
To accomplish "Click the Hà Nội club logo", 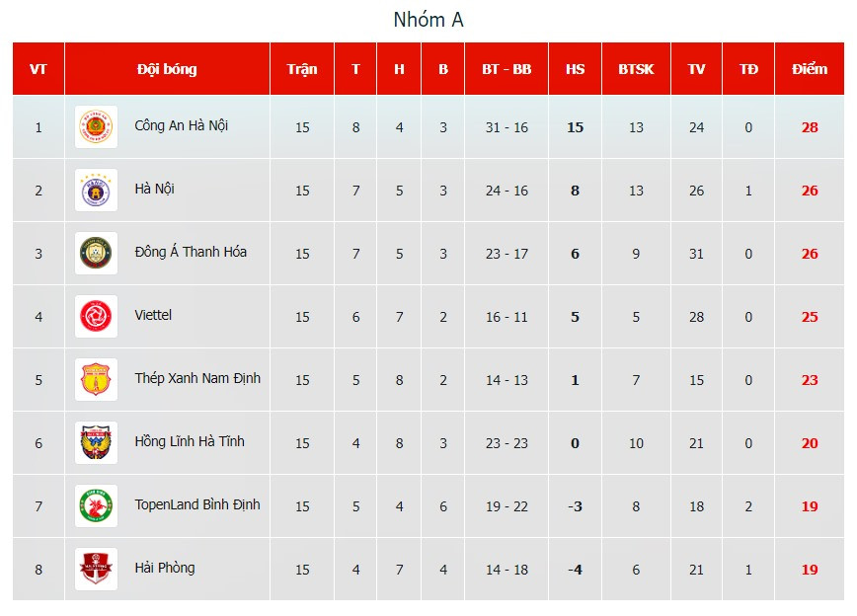I will pos(96,191).
